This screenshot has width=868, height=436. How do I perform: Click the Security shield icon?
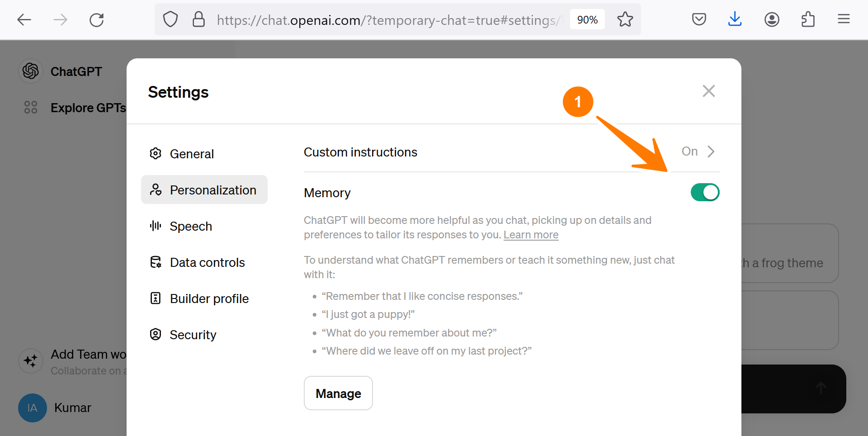point(156,334)
